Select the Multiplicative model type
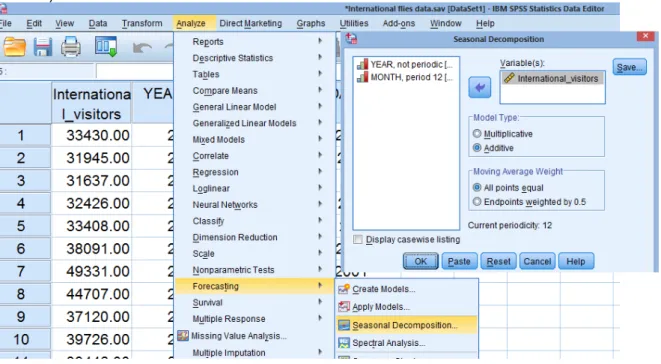Screen dimensions: 661x364 pyautogui.click(x=477, y=134)
